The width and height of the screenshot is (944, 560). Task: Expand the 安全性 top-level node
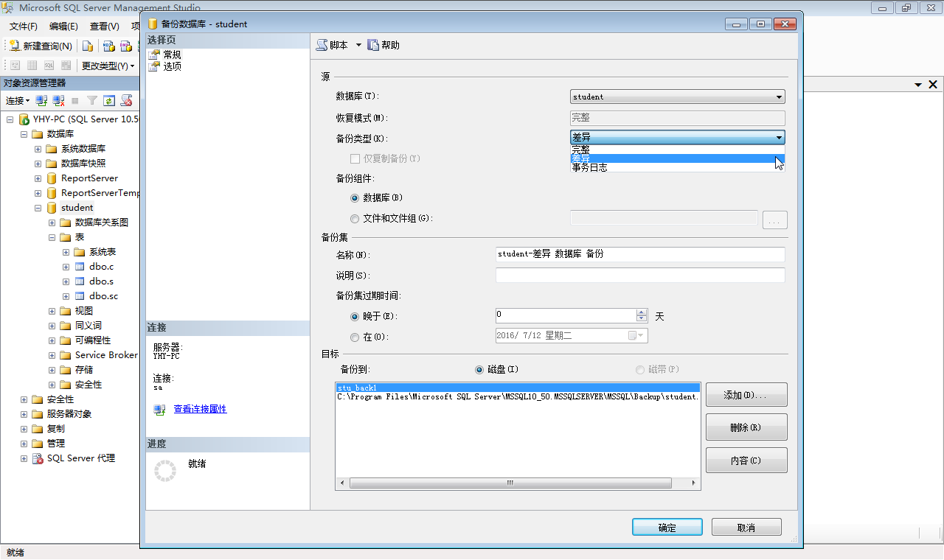coord(24,399)
